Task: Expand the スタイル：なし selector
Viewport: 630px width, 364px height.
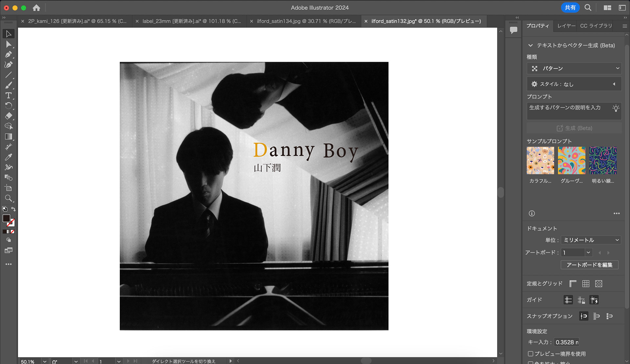Action: (574, 84)
